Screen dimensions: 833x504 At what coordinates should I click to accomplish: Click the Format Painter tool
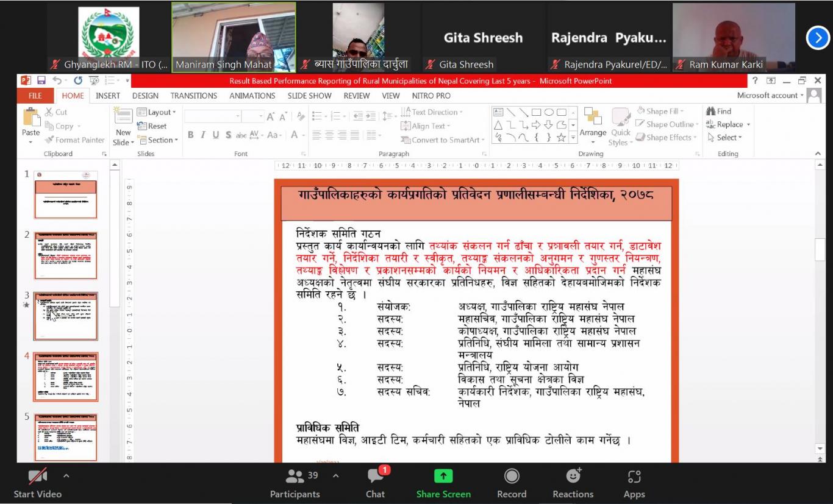point(74,140)
